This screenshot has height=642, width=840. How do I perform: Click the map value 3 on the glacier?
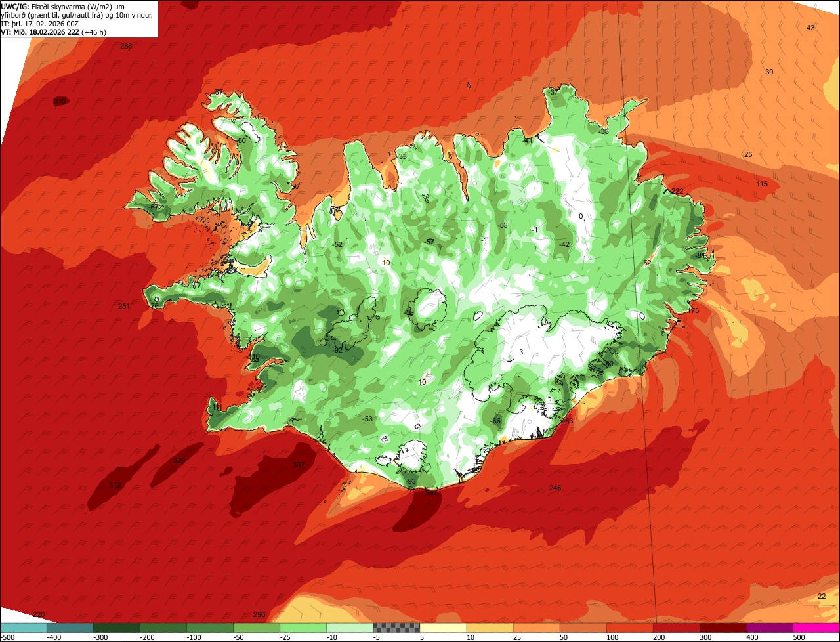[x=521, y=352]
